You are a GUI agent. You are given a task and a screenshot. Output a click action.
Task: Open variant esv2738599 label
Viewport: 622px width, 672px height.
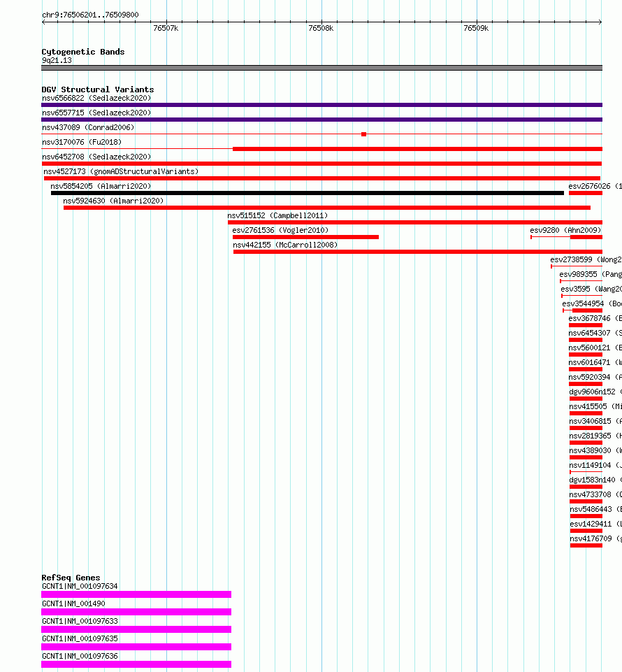[586, 259]
